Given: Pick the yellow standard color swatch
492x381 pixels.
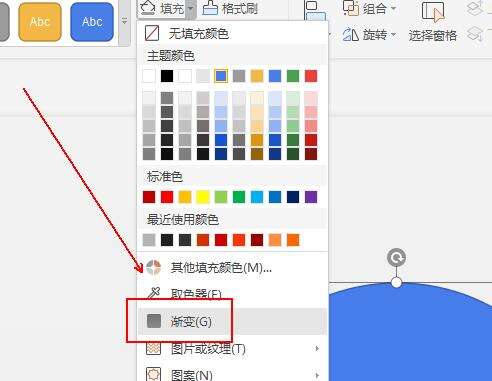Looking at the screenshot, I should (203, 197).
